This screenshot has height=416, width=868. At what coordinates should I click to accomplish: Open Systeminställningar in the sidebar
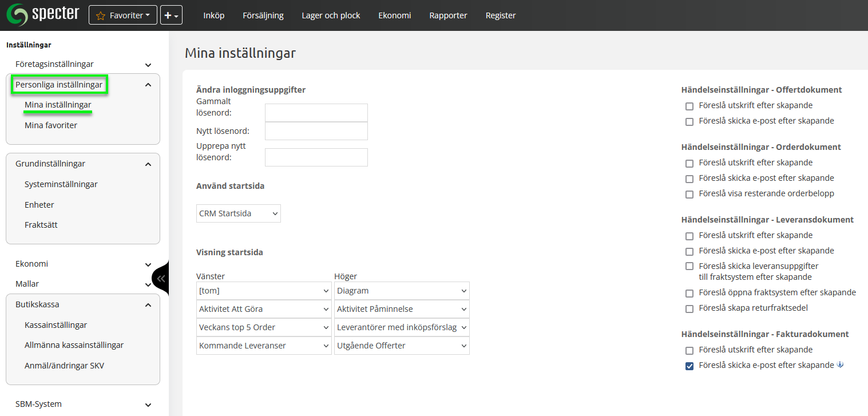61,184
